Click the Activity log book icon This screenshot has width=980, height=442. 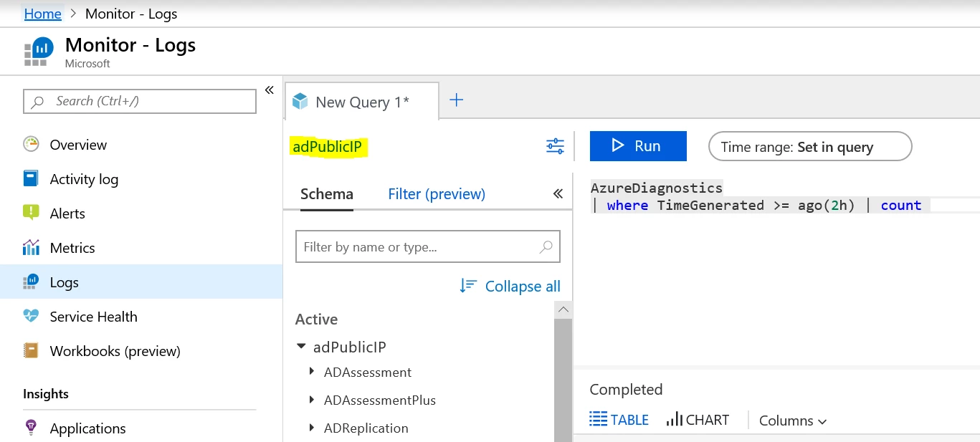pyautogui.click(x=31, y=178)
